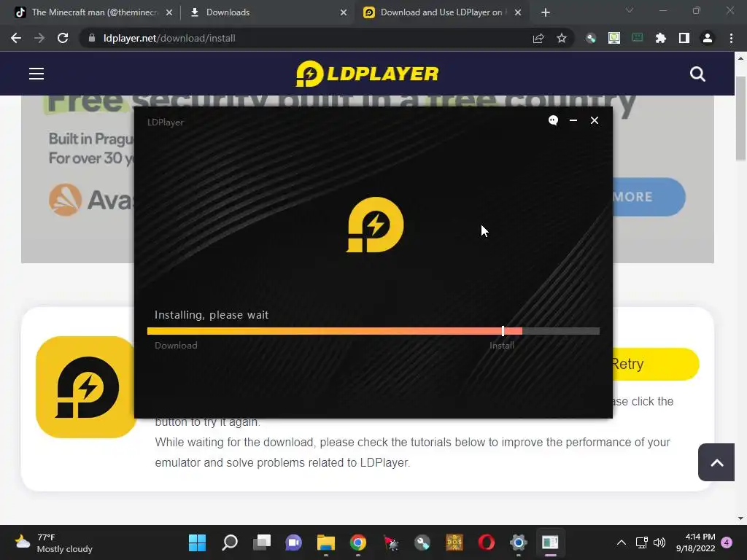Open a new browser tab
This screenshot has width=747, height=560.
[546, 12]
